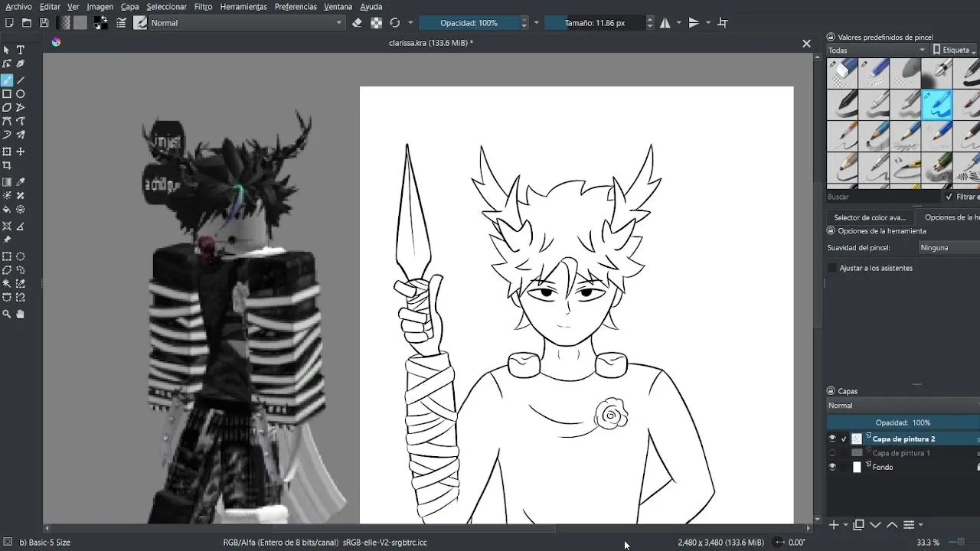The height and width of the screenshot is (551, 980).
Task: Open zoom level 33.3% dropdown
Action: coord(928,543)
